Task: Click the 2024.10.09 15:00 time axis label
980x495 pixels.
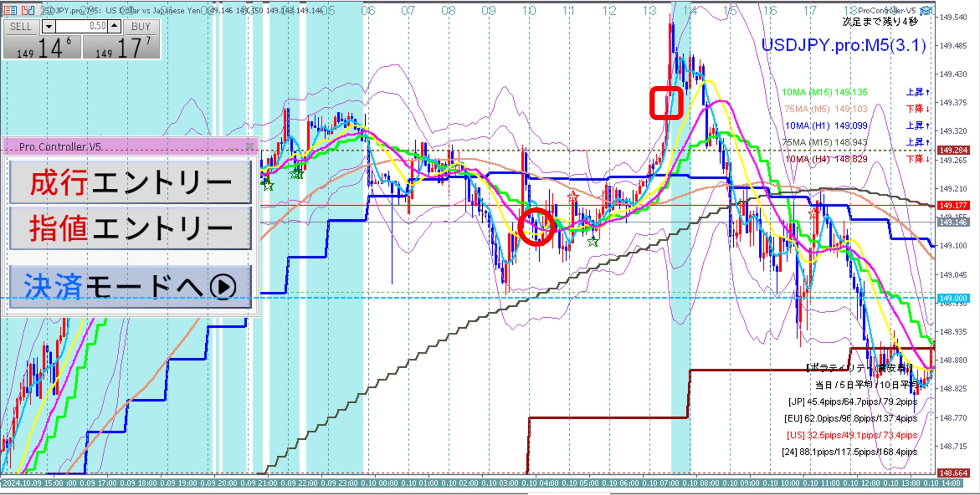Action: point(33,484)
